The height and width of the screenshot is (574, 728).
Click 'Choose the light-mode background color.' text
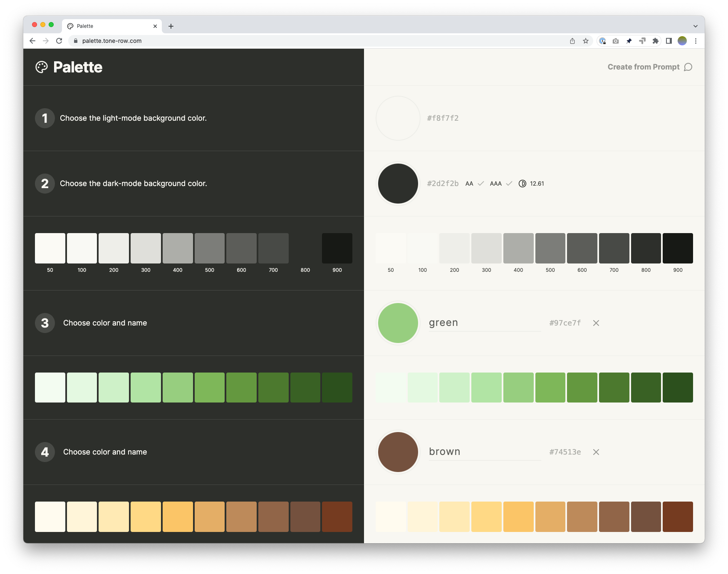[x=133, y=118]
